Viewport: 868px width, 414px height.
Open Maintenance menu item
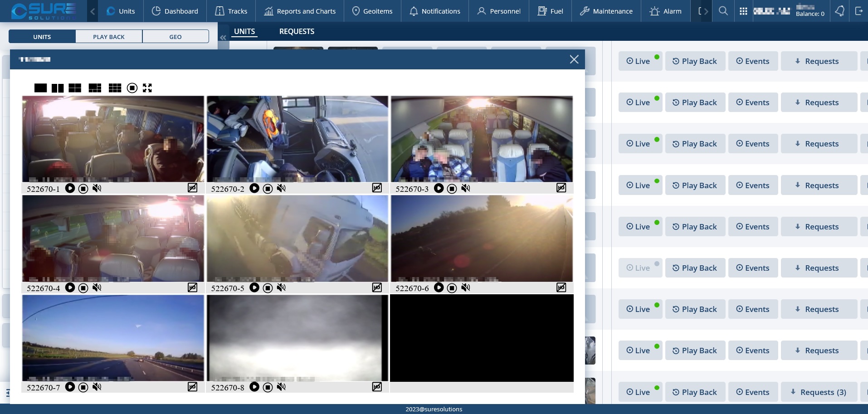click(606, 11)
